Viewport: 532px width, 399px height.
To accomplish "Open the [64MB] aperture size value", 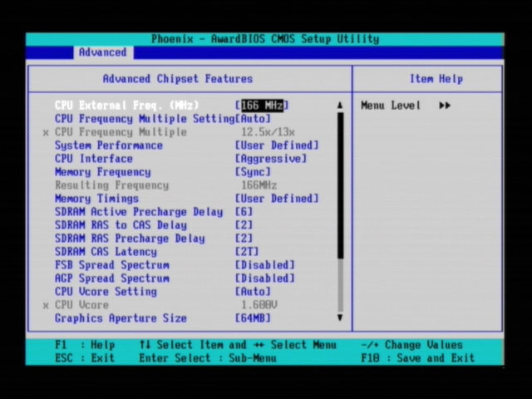I will click(x=253, y=318).
